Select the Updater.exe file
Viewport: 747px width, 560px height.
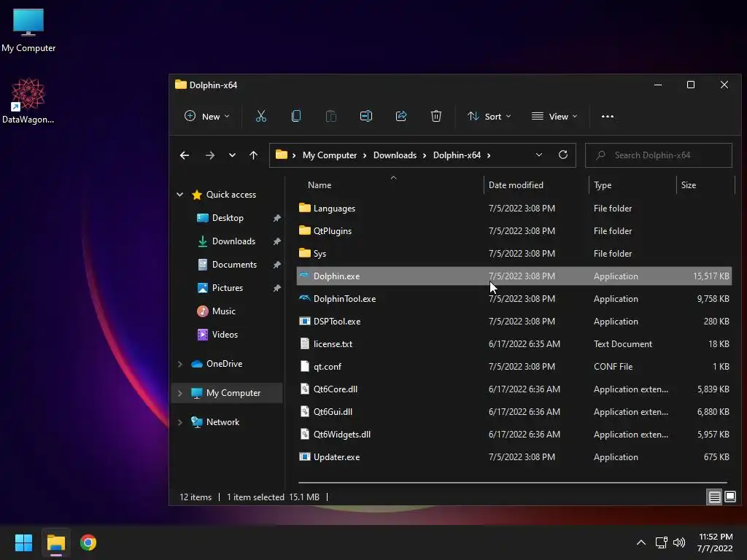tap(514, 457)
